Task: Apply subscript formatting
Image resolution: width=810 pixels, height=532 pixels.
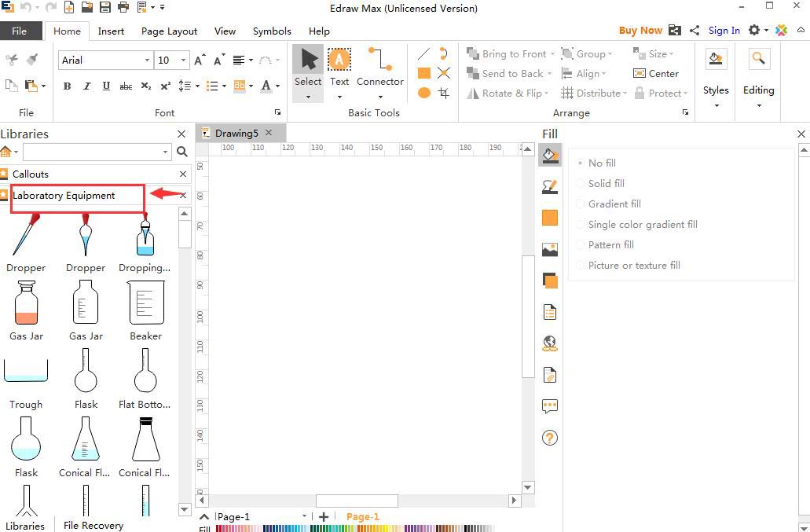Action: [146, 86]
